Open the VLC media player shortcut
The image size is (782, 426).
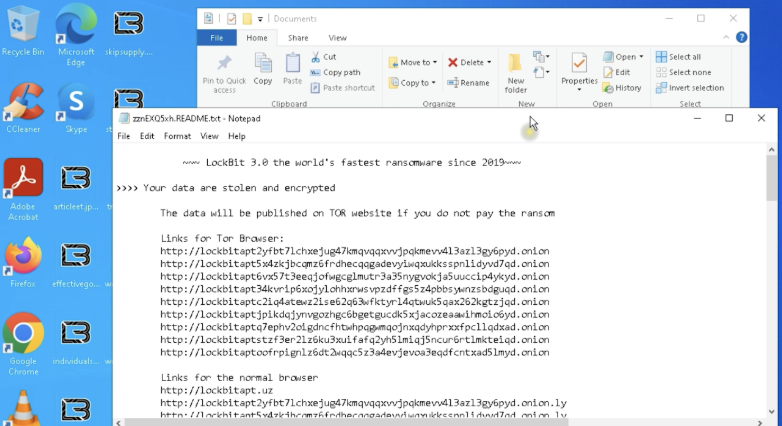[23, 408]
